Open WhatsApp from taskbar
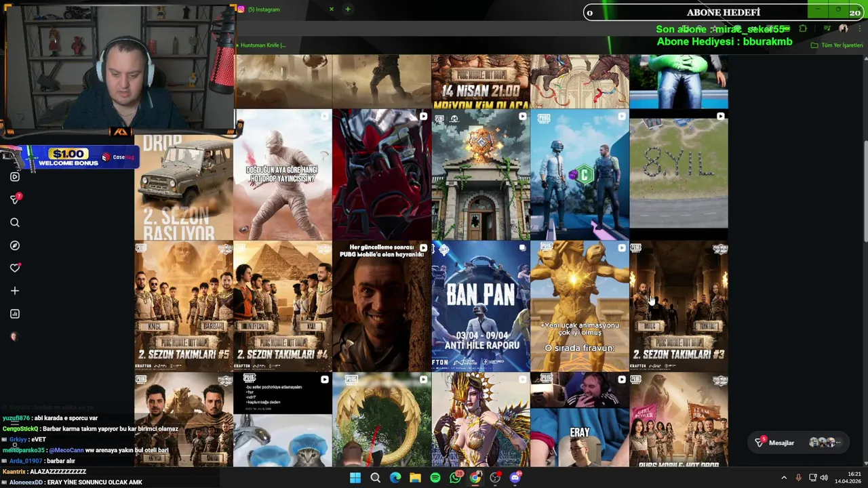 tap(455, 478)
